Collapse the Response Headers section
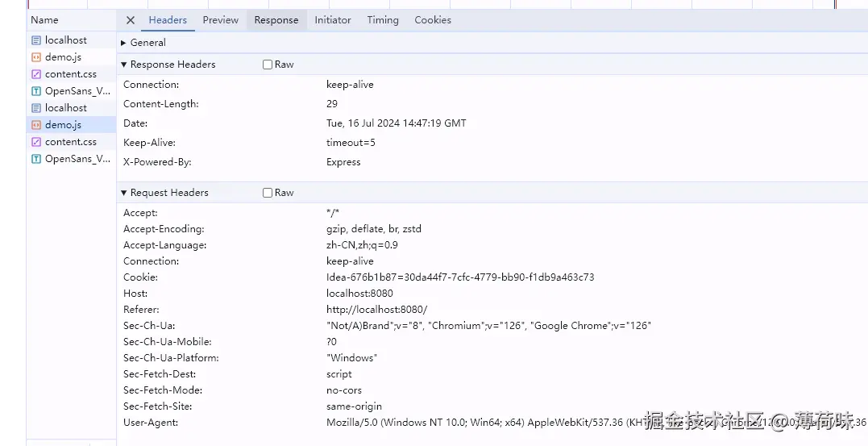This screenshot has width=868, height=446. [x=124, y=65]
